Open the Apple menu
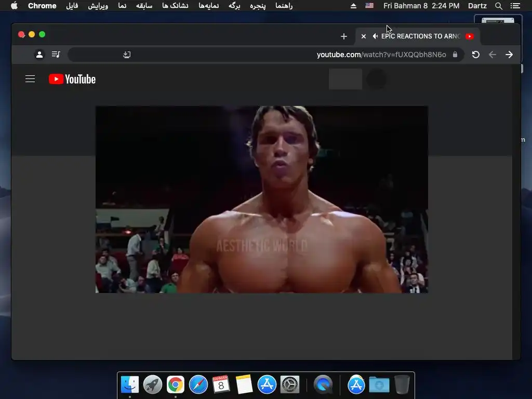Viewport: 532px width, 399px height. click(14, 6)
